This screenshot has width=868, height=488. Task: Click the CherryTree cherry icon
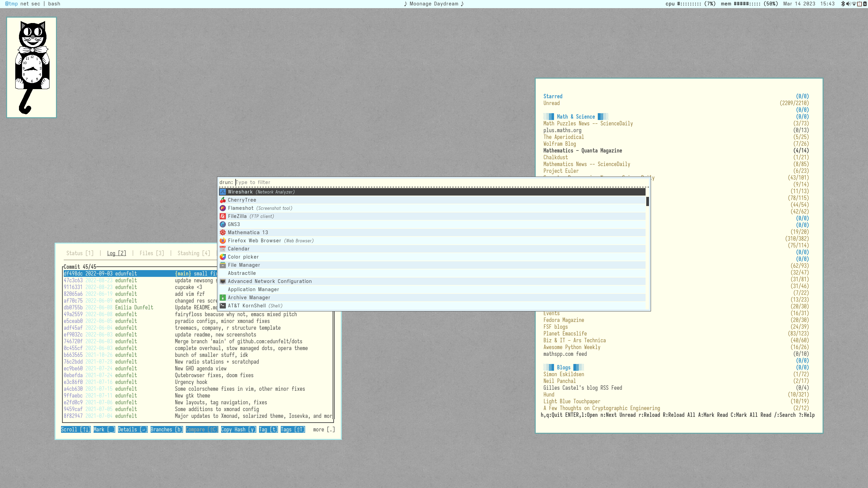tap(223, 200)
